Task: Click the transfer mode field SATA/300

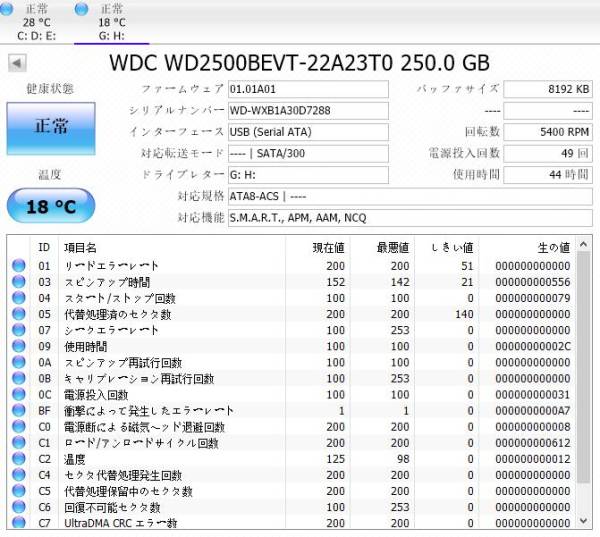Action: 308,153
